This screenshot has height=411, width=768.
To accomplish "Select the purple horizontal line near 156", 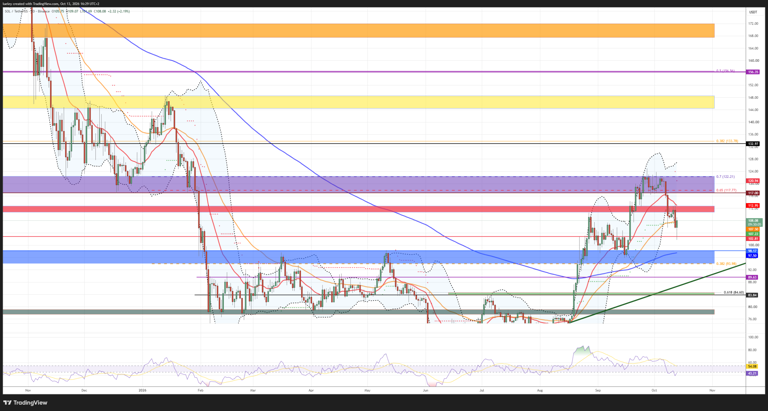I will [x=374, y=72].
